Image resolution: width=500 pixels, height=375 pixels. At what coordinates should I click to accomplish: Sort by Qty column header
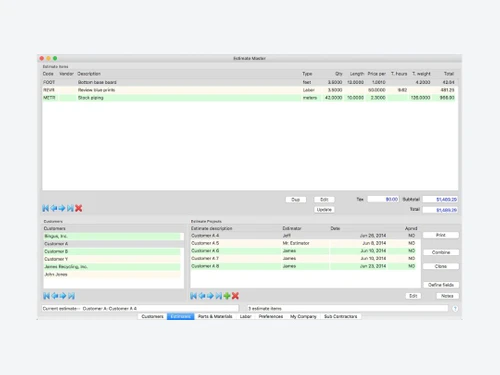(x=339, y=74)
